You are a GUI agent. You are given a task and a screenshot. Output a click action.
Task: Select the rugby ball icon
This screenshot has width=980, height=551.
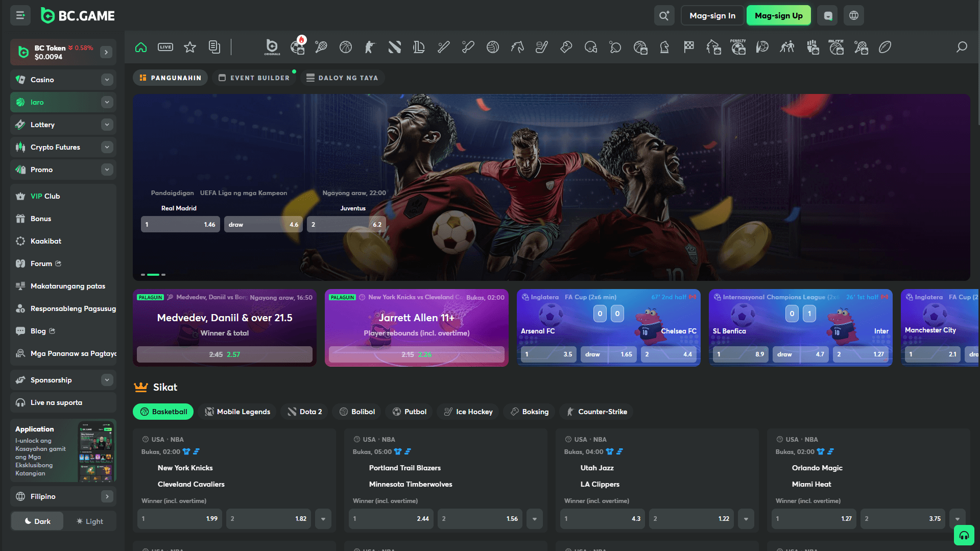(x=885, y=47)
